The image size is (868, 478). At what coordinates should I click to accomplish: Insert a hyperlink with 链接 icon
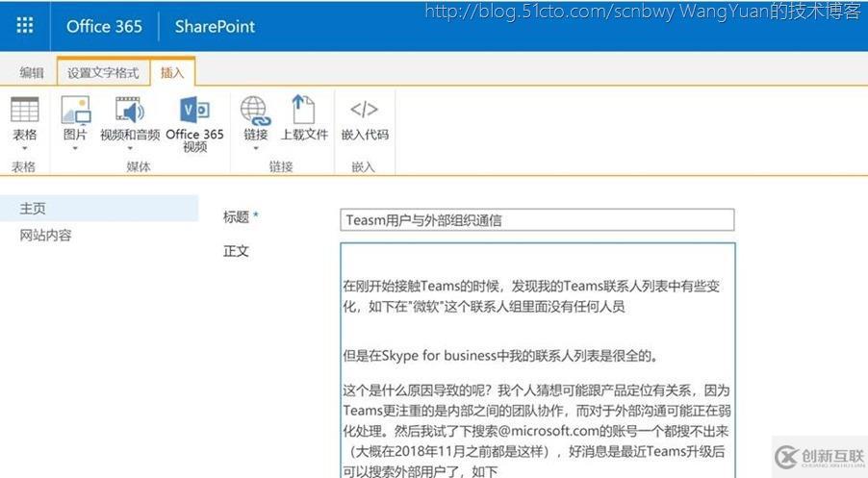tap(255, 111)
